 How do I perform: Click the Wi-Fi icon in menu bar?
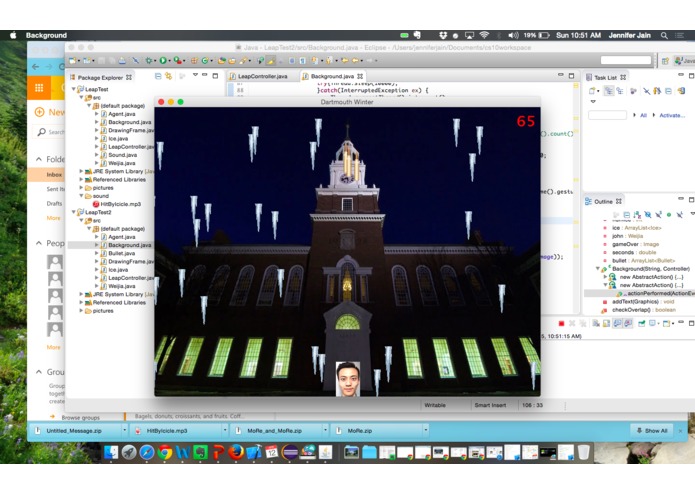point(484,35)
